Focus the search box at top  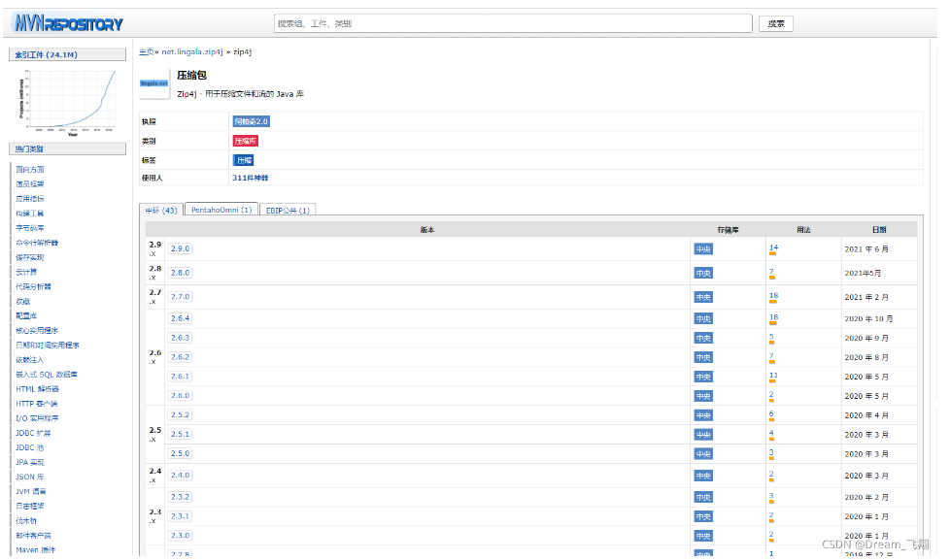coord(513,23)
